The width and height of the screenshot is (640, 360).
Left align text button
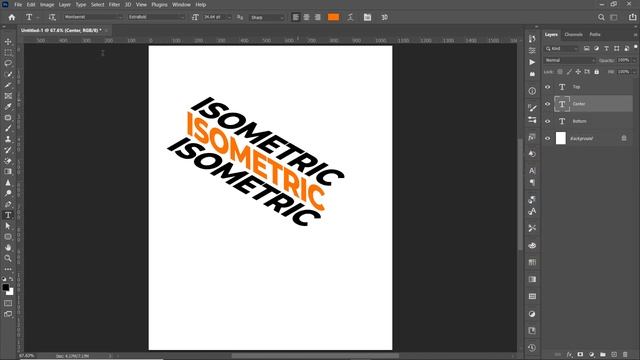pyautogui.click(x=296, y=17)
